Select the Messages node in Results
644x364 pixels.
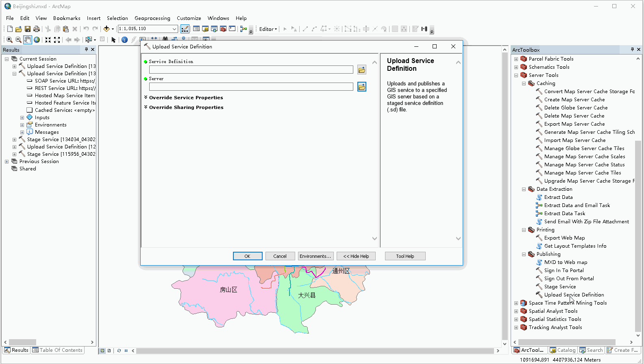(x=47, y=132)
